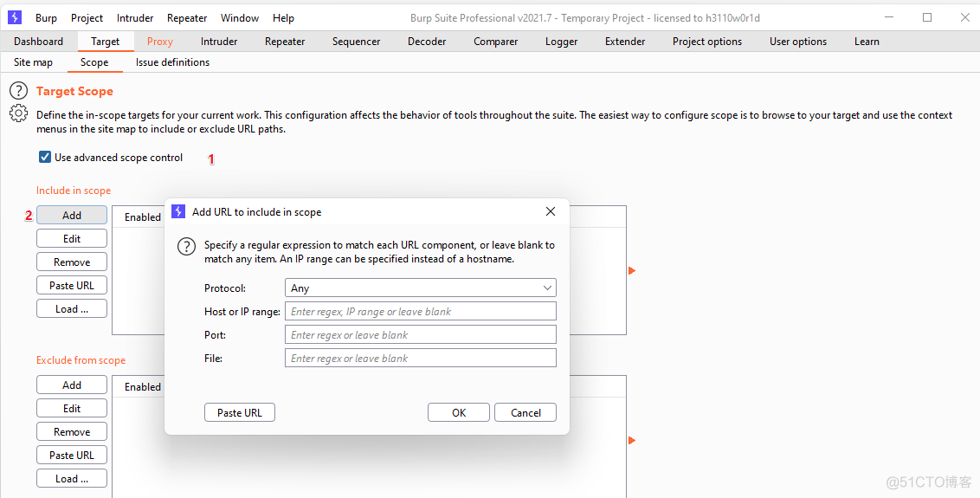Click Edit under Exclude from scope
The width and height of the screenshot is (980, 498).
click(72, 409)
